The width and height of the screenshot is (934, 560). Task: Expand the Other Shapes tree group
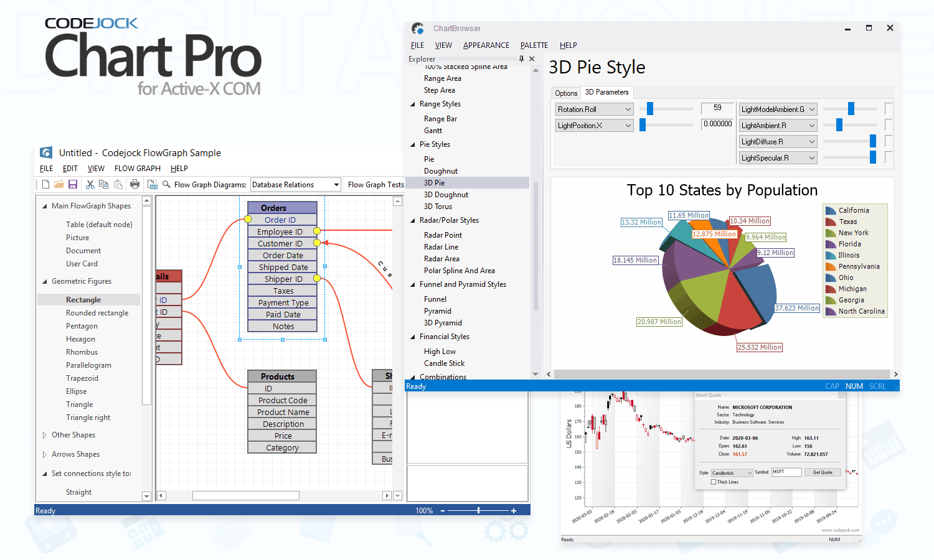(44, 435)
